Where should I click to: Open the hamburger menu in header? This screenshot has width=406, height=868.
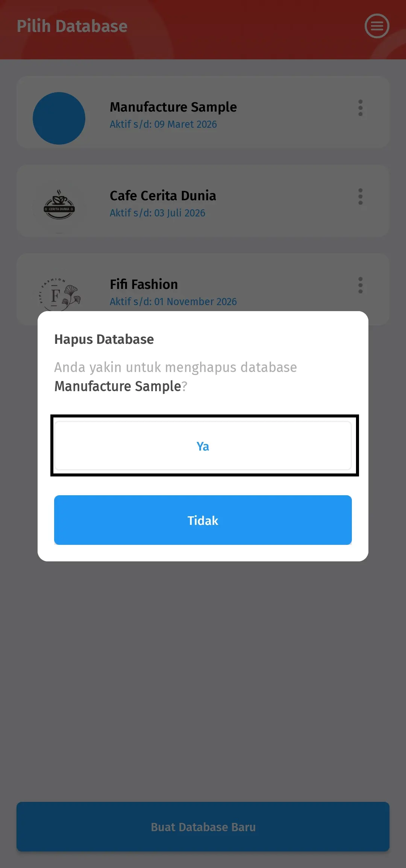coord(377,26)
